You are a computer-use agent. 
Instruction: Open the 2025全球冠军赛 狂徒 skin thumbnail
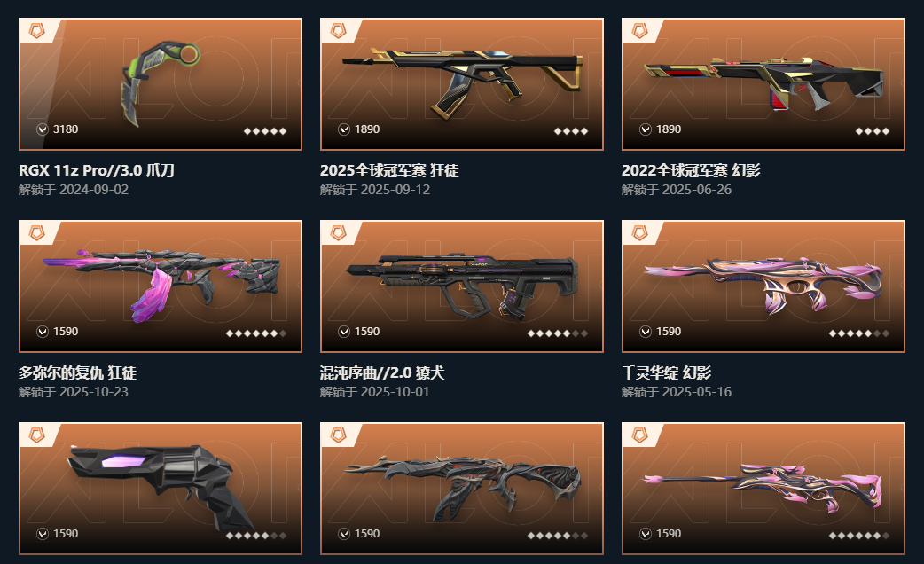click(x=462, y=82)
